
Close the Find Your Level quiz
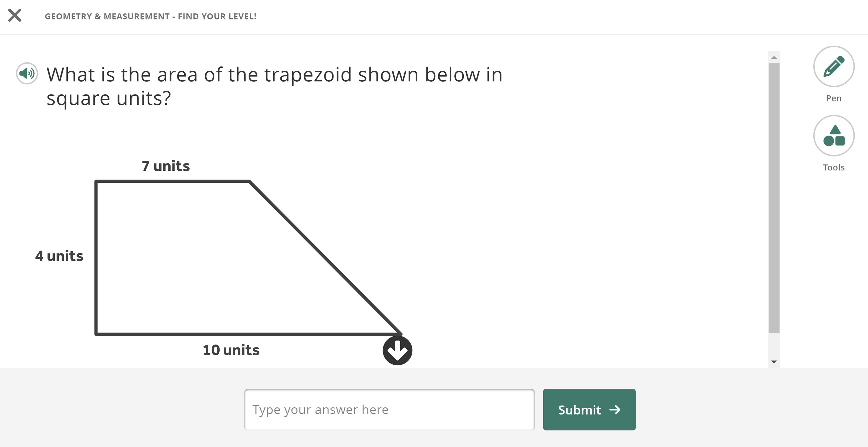15,15
